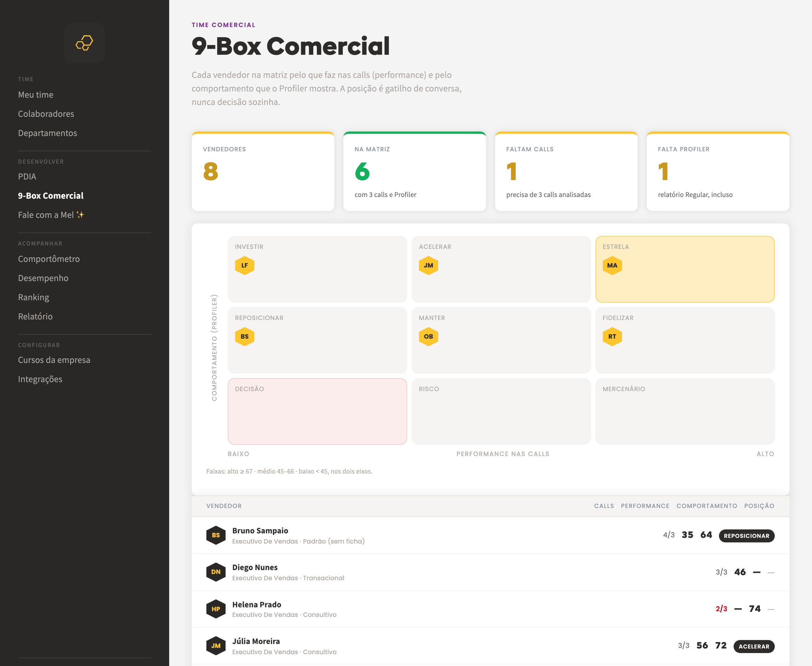
Task: Open the Meu time menu item
Action: 36,95
